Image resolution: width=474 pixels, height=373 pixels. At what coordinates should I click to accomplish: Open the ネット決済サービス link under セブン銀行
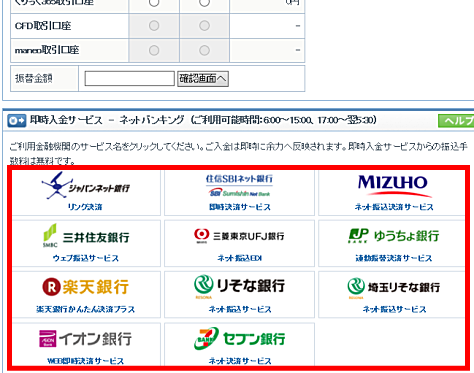(x=240, y=361)
